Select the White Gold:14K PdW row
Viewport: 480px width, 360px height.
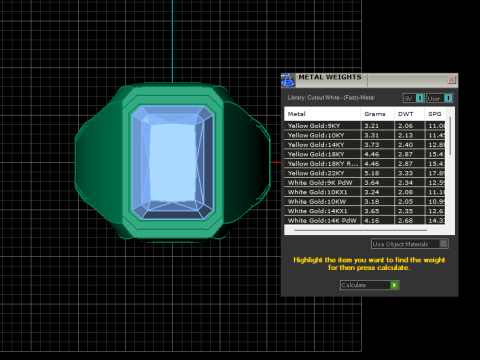click(365, 220)
